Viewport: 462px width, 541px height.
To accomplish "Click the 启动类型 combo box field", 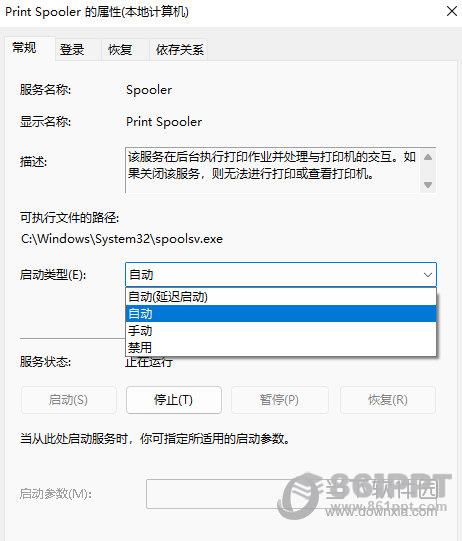I will click(281, 275).
